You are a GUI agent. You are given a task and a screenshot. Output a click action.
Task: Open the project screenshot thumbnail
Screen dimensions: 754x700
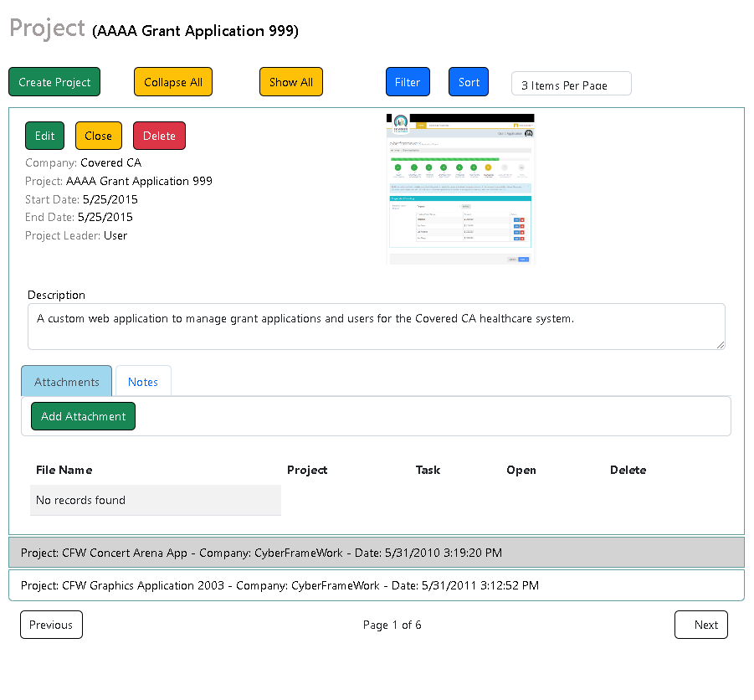pyautogui.click(x=460, y=189)
